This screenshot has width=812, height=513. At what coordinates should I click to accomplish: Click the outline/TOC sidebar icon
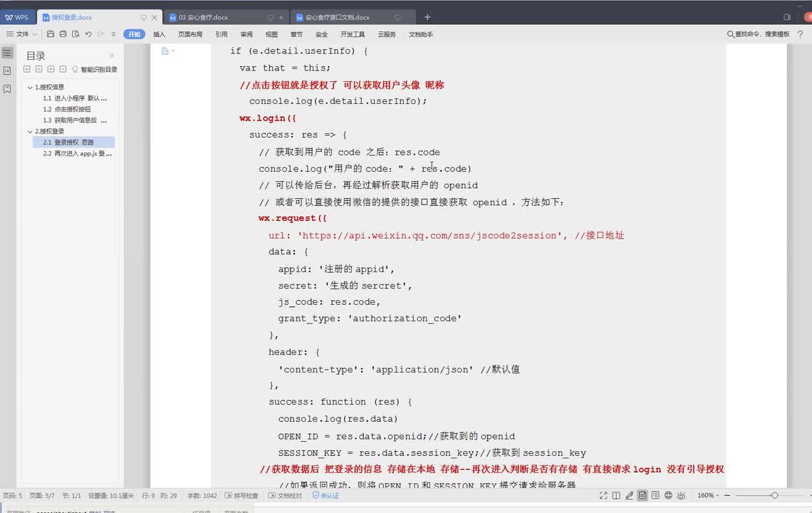(7, 53)
